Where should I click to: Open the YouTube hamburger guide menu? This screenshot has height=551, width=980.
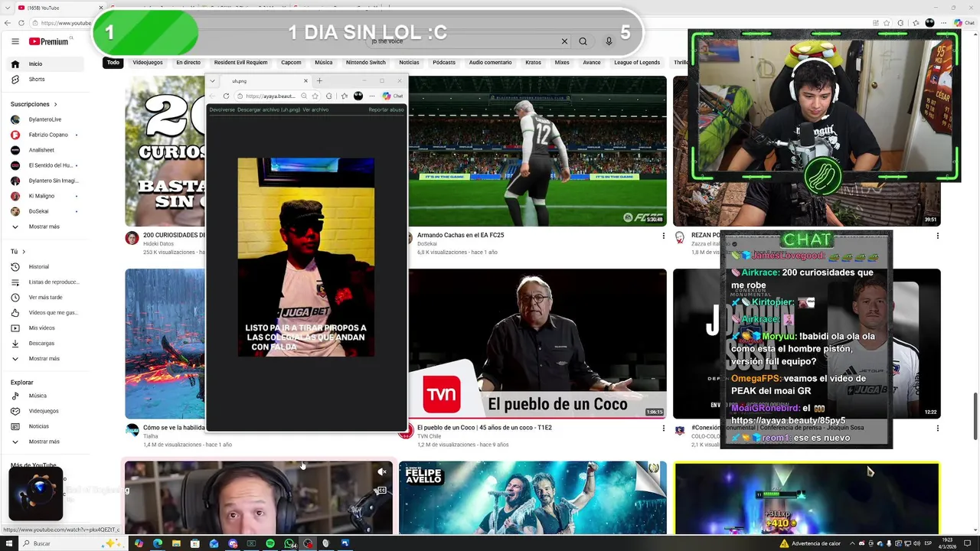coord(15,41)
